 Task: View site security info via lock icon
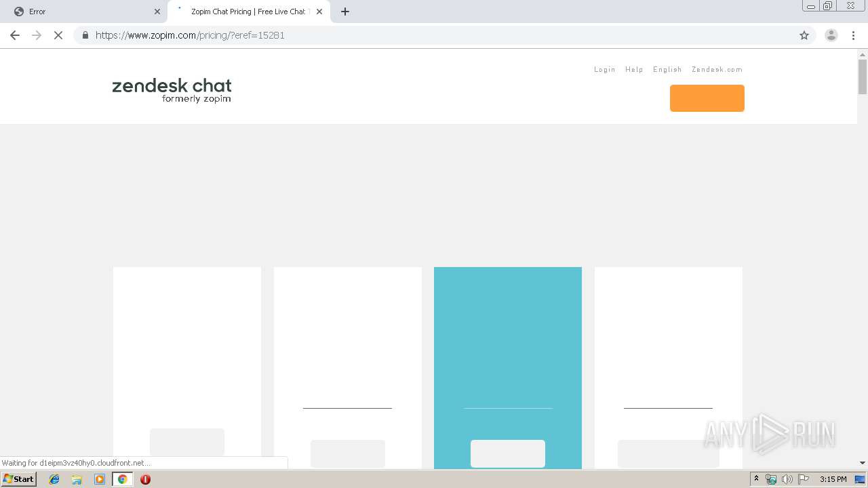click(85, 35)
